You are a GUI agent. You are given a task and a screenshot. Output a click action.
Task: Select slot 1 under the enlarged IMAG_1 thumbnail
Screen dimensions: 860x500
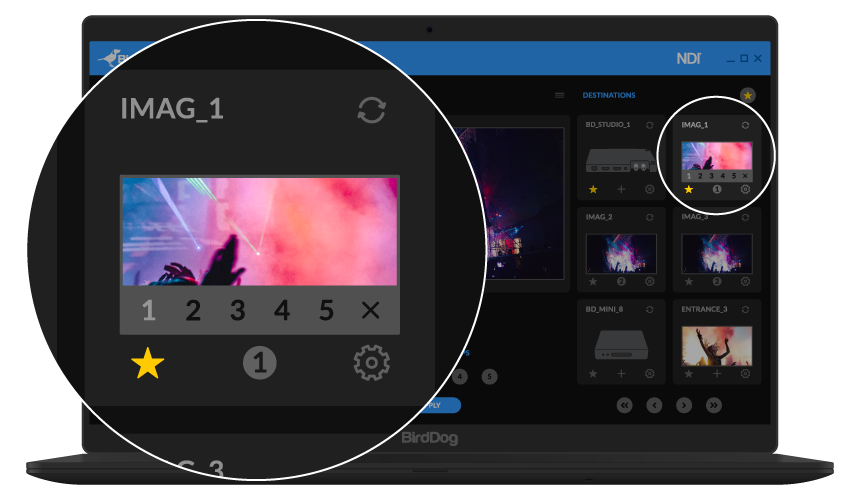click(x=149, y=311)
